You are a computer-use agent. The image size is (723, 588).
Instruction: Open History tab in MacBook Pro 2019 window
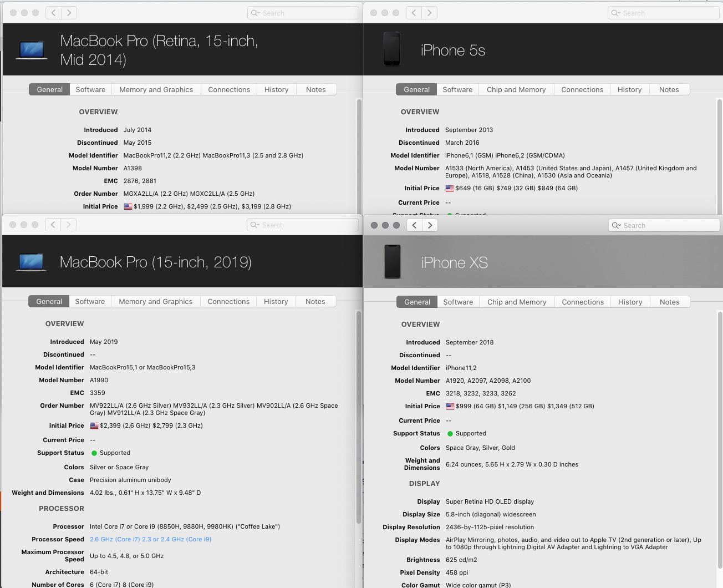click(276, 301)
